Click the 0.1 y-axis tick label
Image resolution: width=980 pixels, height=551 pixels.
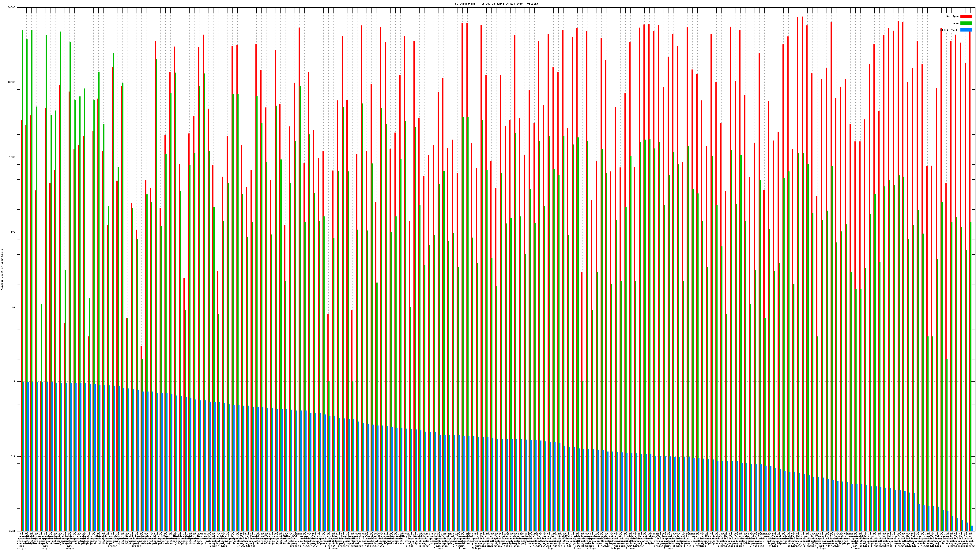click(x=13, y=456)
